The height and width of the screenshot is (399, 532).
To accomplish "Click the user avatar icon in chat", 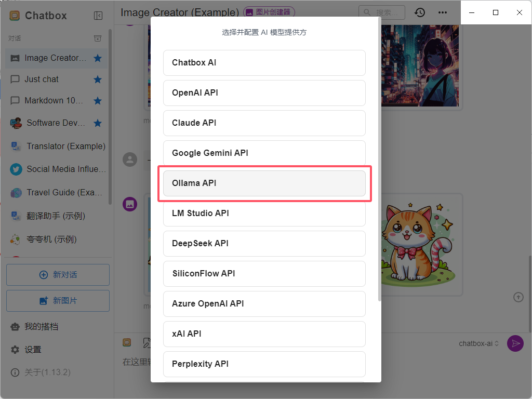I will click(x=130, y=159).
